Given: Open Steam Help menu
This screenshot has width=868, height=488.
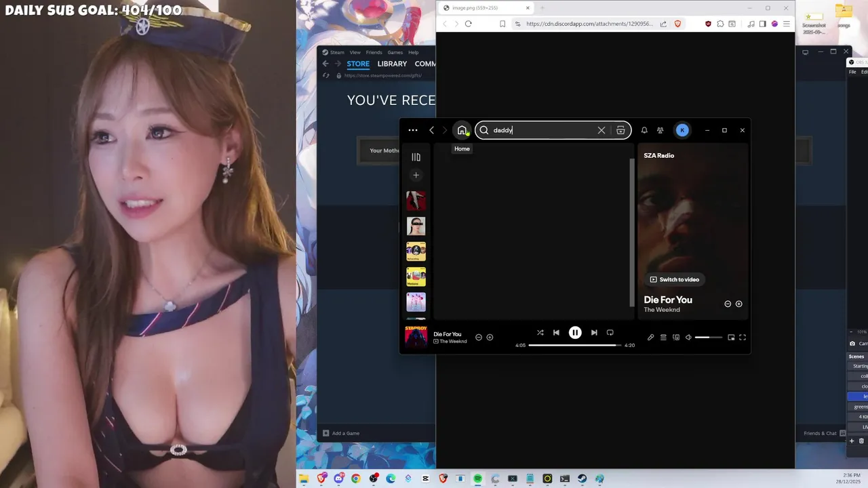Looking at the screenshot, I should click(413, 52).
